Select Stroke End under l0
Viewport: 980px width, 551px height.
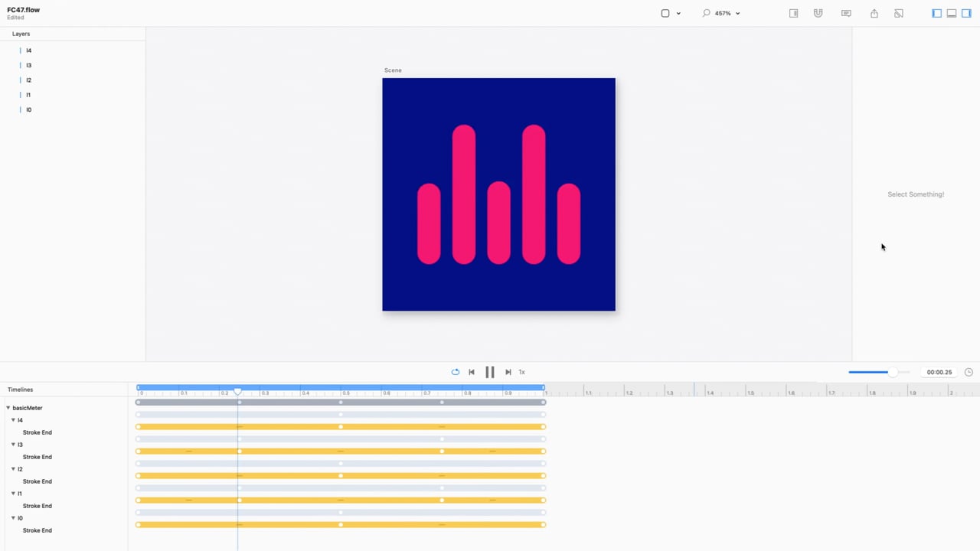click(38, 530)
